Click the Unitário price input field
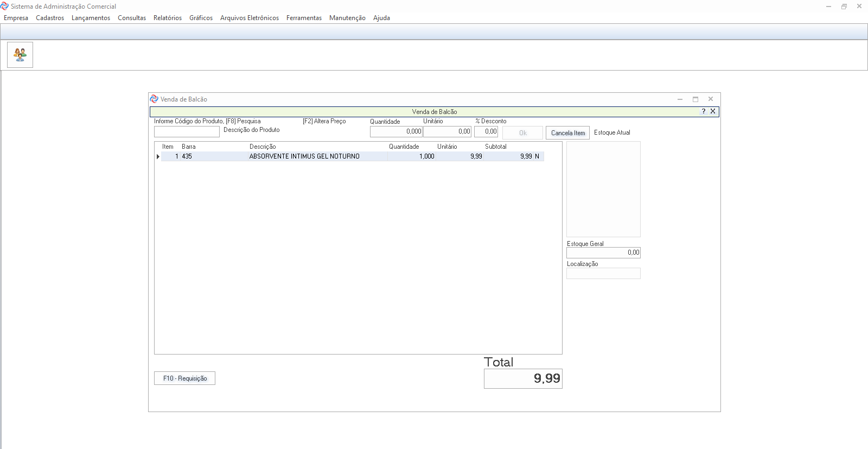Image resolution: width=868 pixels, height=449 pixels. (x=447, y=131)
